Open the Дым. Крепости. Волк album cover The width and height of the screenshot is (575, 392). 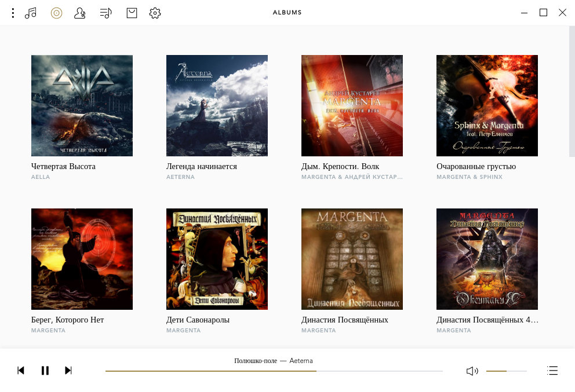coord(352,105)
